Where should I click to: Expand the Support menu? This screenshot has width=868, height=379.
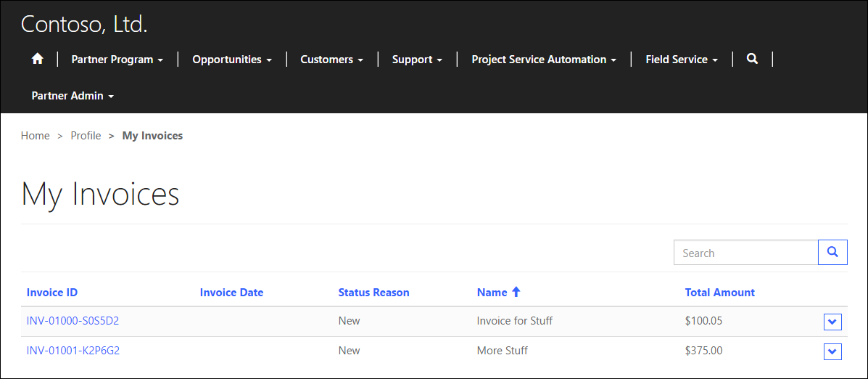click(x=417, y=60)
